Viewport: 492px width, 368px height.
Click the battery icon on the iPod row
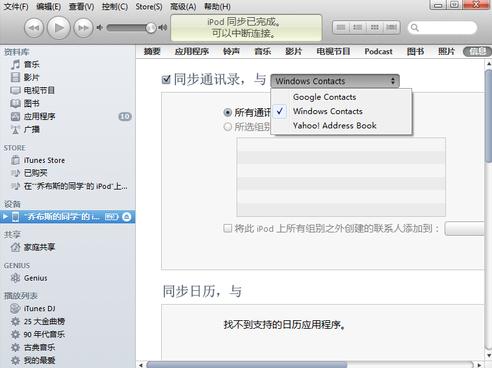pos(112,217)
